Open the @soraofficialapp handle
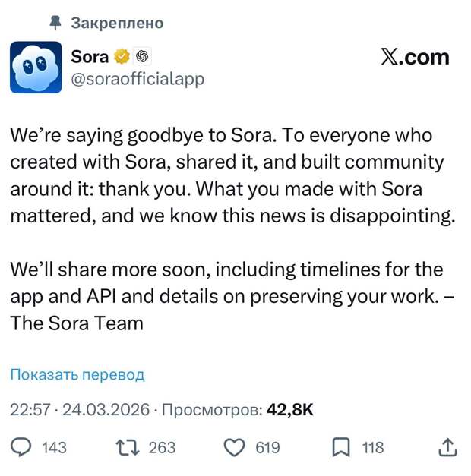 (x=137, y=78)
